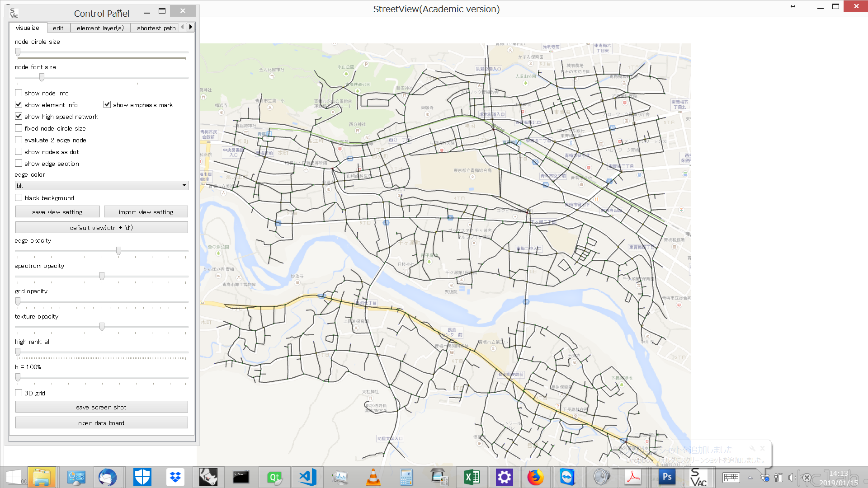
Task: Open Thunderbird from the taskbar
Action: [108, 477]
